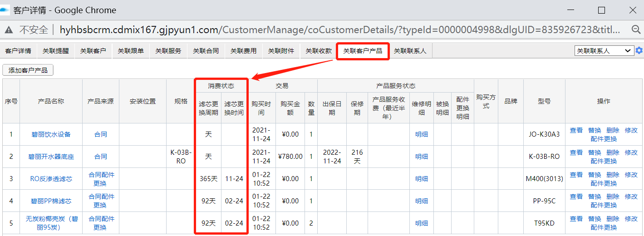Click the zoom magnifier icon in address bar
The height and width of the screenshot is (236, 644).
pos(636,29)
